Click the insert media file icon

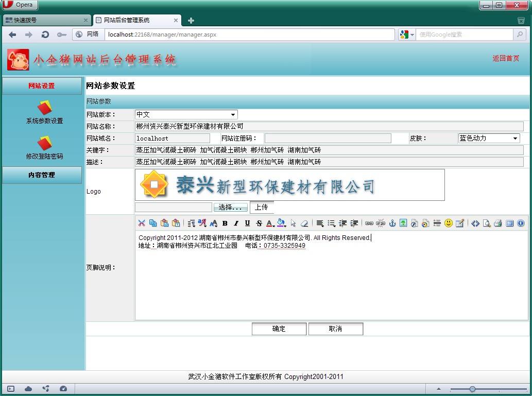(425, 223)
